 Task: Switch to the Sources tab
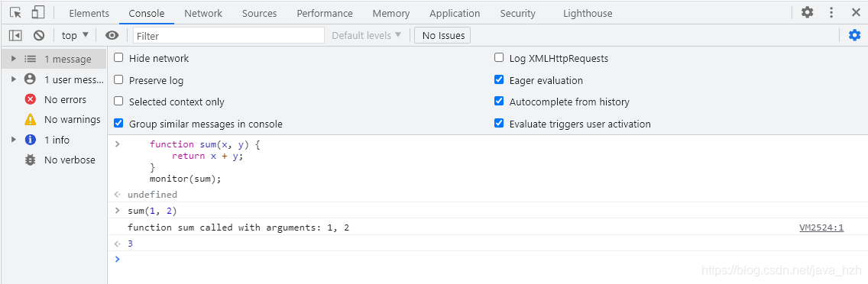(259, 13)
